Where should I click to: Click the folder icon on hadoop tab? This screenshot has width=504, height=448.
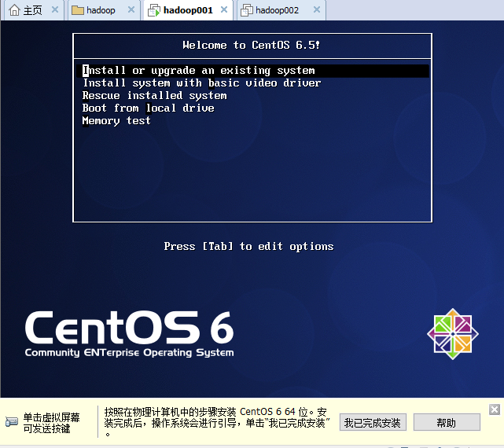click(78, 10)
